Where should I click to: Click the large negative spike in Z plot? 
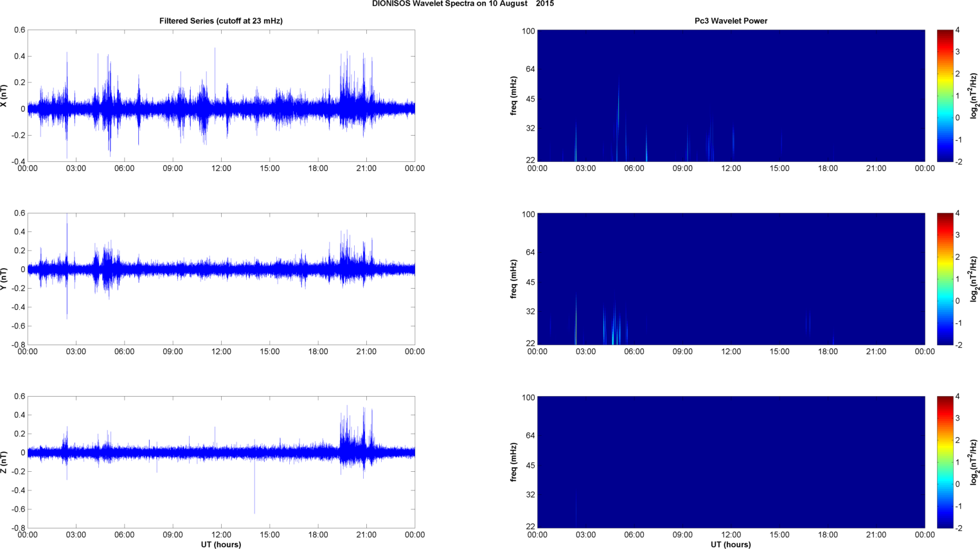coord(254,485)
